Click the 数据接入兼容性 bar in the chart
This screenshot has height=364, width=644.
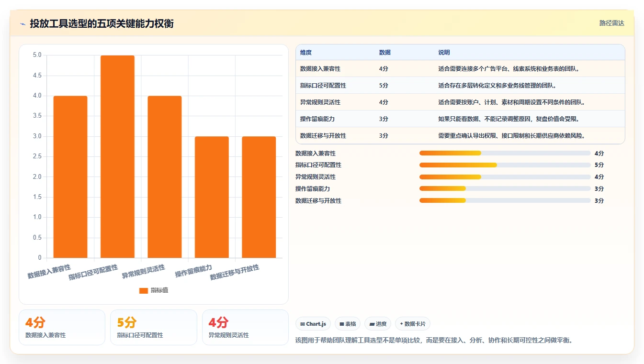point(70,177)
